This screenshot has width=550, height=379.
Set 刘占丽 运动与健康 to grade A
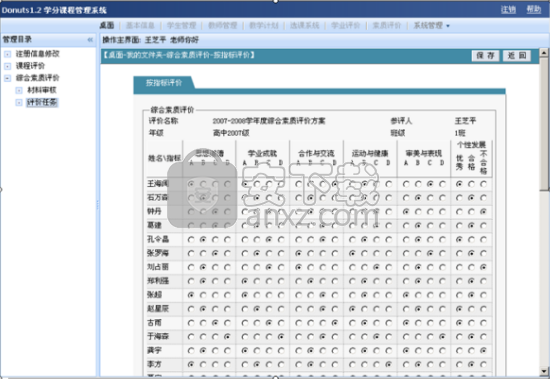point(353,267)
